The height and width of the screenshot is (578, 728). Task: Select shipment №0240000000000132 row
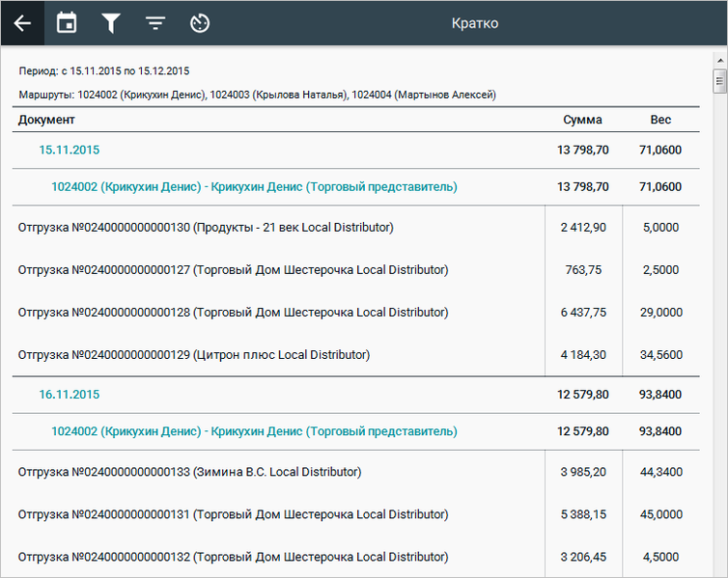pyautogui.click(x=233, y=558)
